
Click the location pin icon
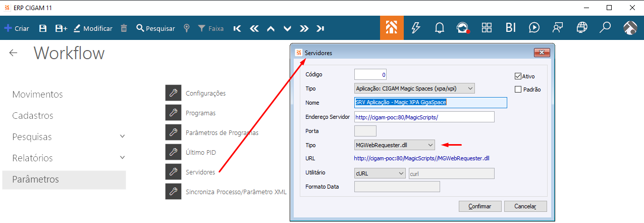(187, 28)
